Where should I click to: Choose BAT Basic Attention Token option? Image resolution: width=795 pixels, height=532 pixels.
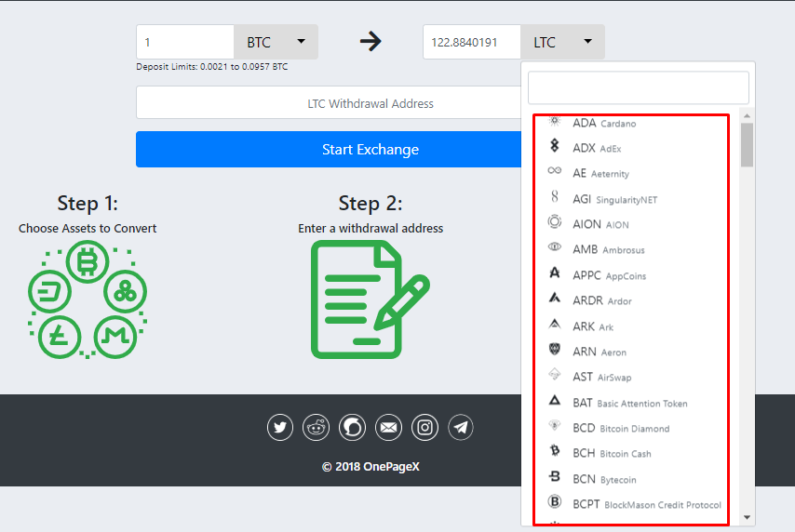[631, 403]
